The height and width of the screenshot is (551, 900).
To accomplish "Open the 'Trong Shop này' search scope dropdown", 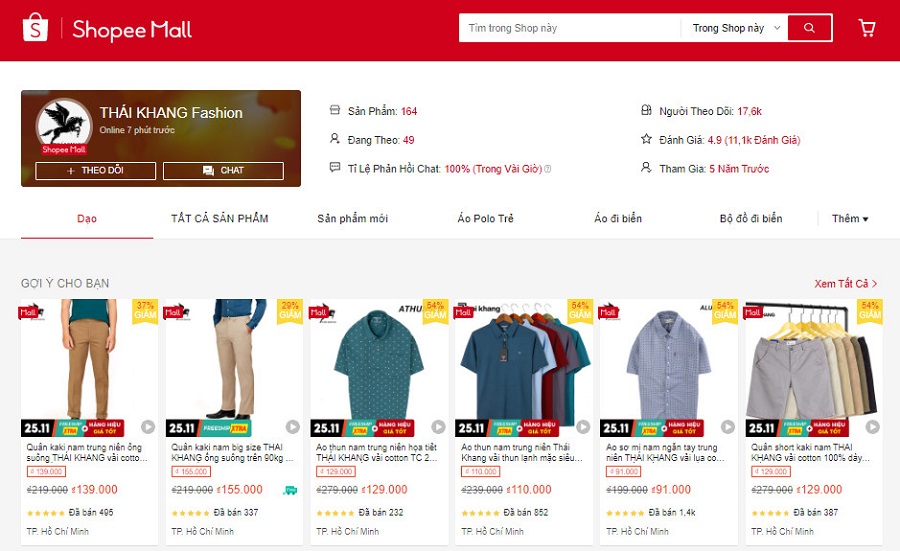I will pyautogui.click(x=735, y=28).
